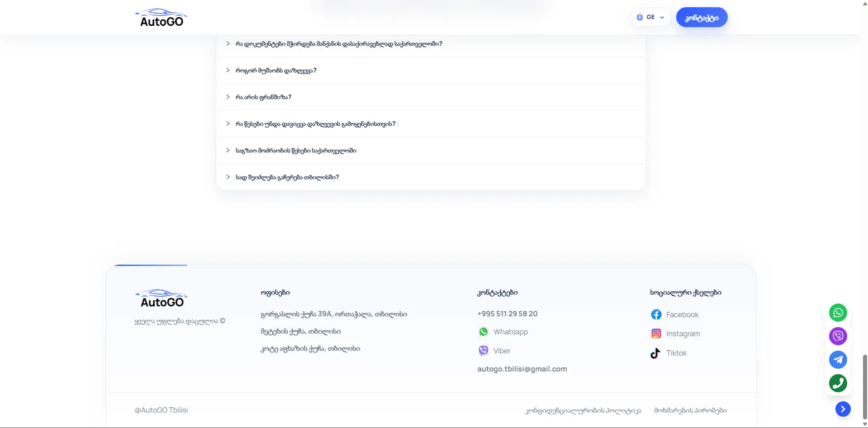The image size is (868, 428).
Task: Click the blue floating arrow button
Action: 843,409
